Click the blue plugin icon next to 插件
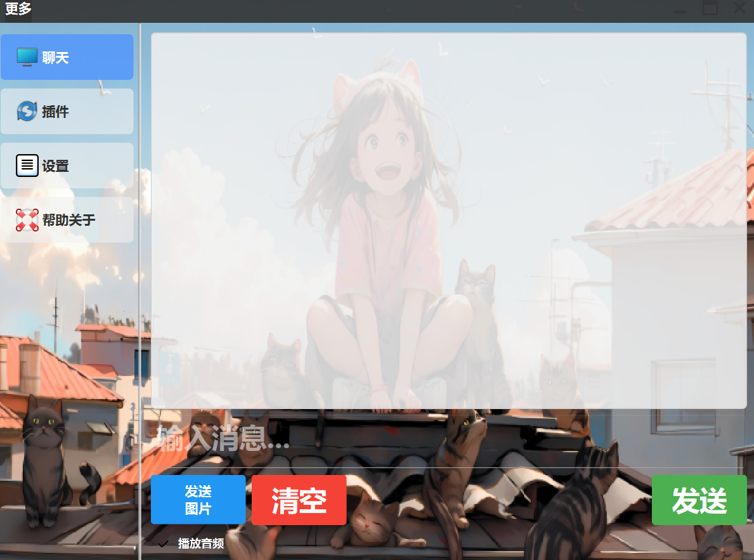 coord(27,111)
